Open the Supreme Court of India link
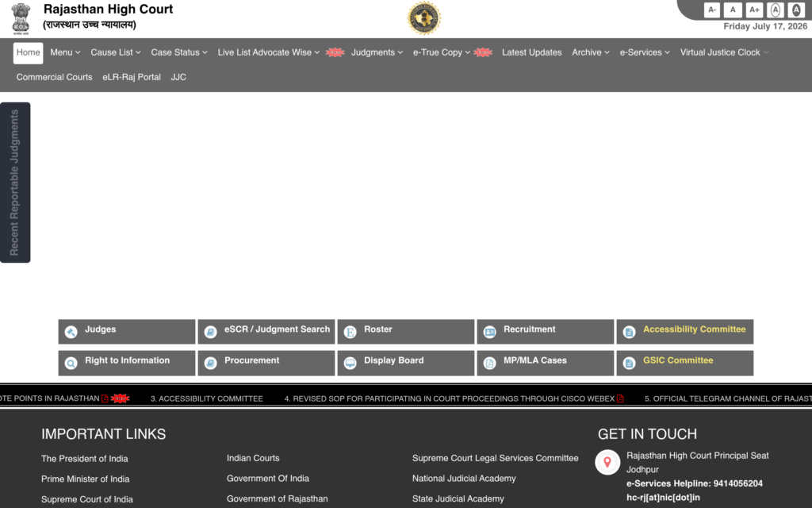This screenshot has height=508, width=812. pyautogui.click(x=87, y=499)
